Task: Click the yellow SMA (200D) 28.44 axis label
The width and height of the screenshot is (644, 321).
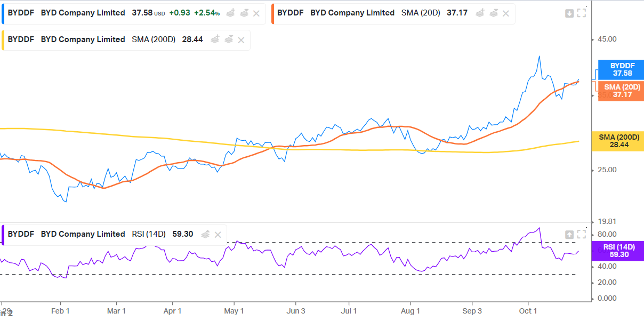Action: pos(618,141)
